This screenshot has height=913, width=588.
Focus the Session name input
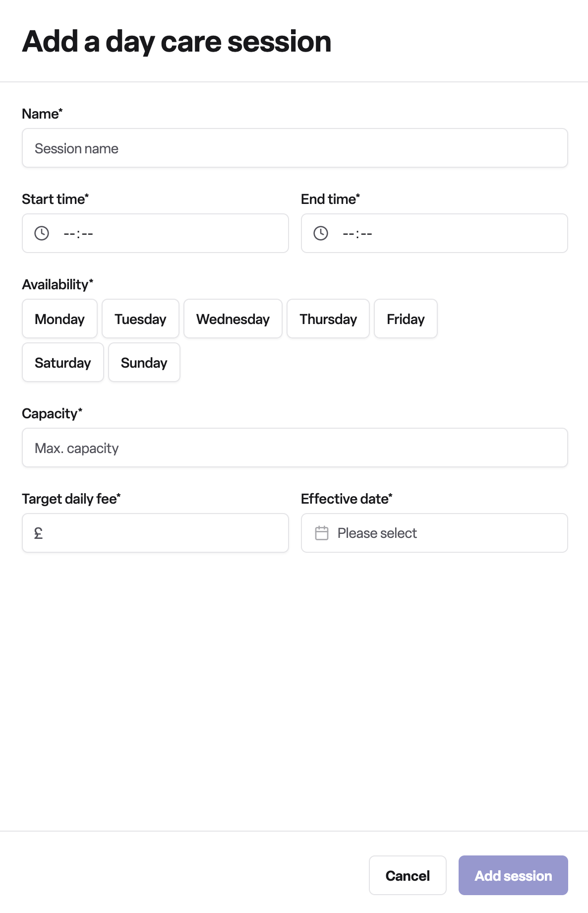pos(295,148)
